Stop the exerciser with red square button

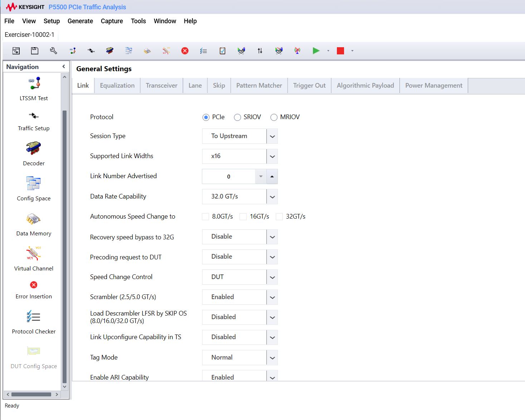click(x=340, y=51)
